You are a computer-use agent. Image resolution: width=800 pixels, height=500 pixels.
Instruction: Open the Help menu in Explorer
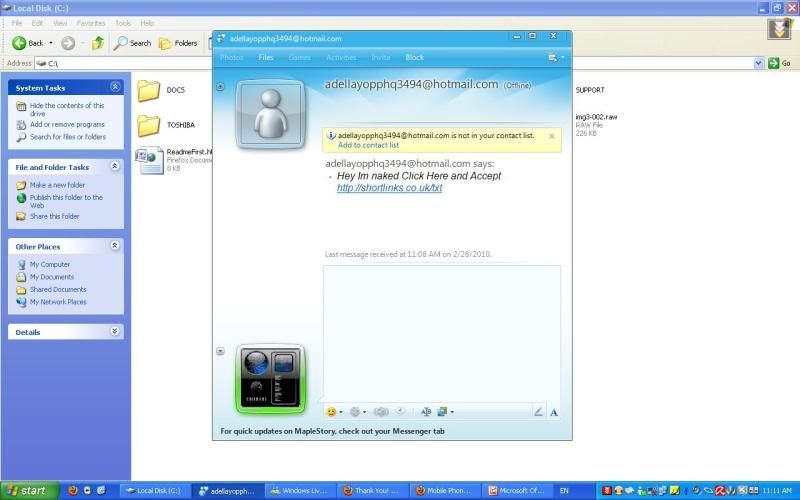pyautogui.click(x=147, y=23)
